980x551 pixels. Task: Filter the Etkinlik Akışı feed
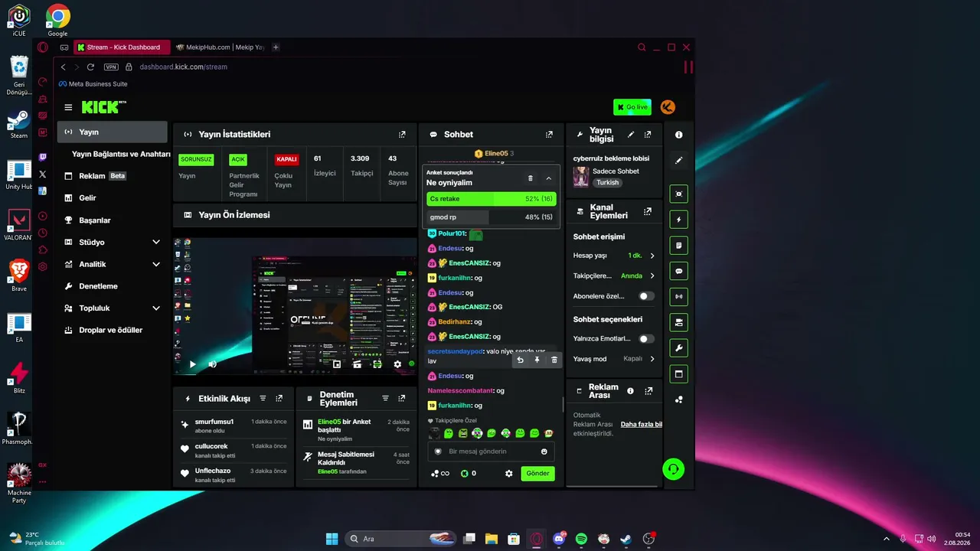coord(263,399)
